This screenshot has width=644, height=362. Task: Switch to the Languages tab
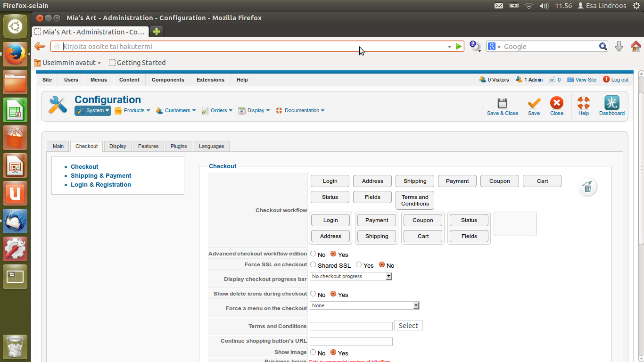click(x=212, y=146)
